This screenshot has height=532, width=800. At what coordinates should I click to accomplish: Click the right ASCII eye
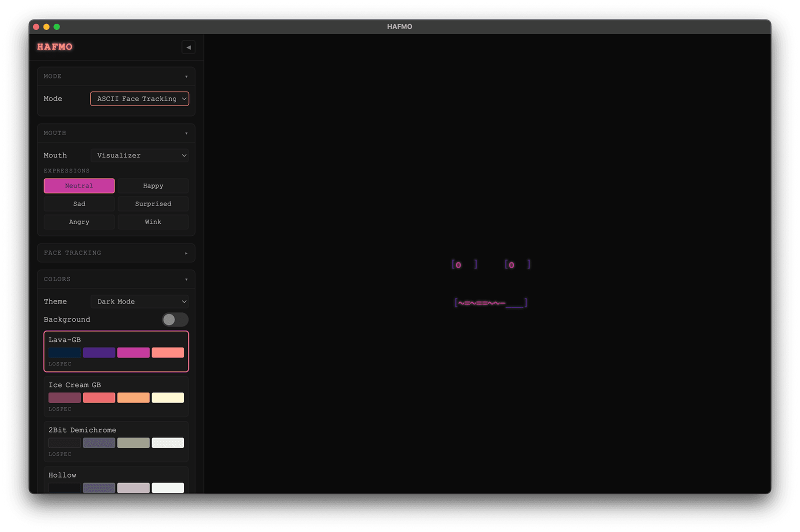[517, 264]
